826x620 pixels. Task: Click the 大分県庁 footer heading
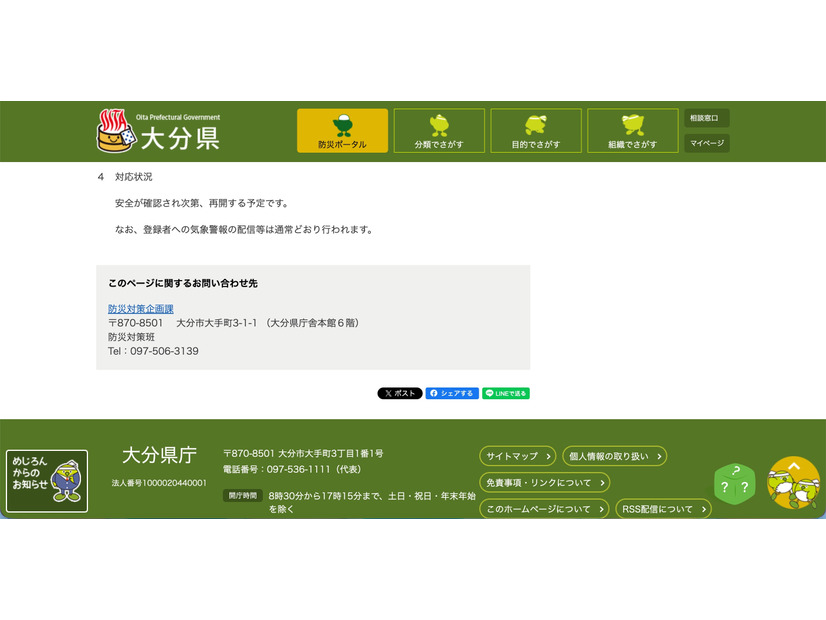pyautogui.click(x=159, y=455)
